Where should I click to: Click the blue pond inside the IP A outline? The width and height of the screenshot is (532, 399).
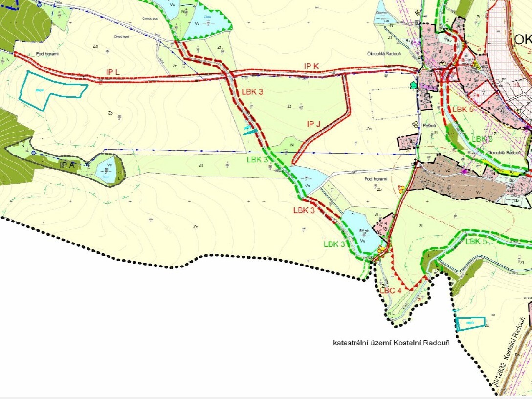[x=106, y=169]
